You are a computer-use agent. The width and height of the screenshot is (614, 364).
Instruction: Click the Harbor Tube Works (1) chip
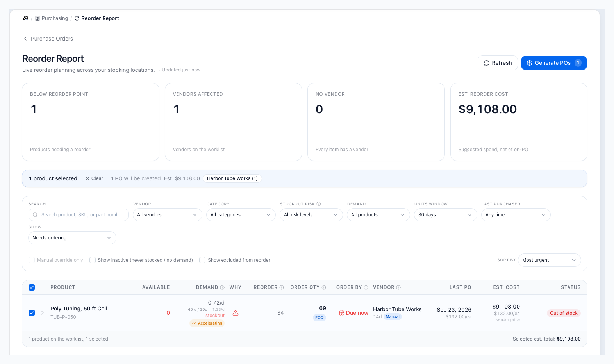click(x=232, y=178)
